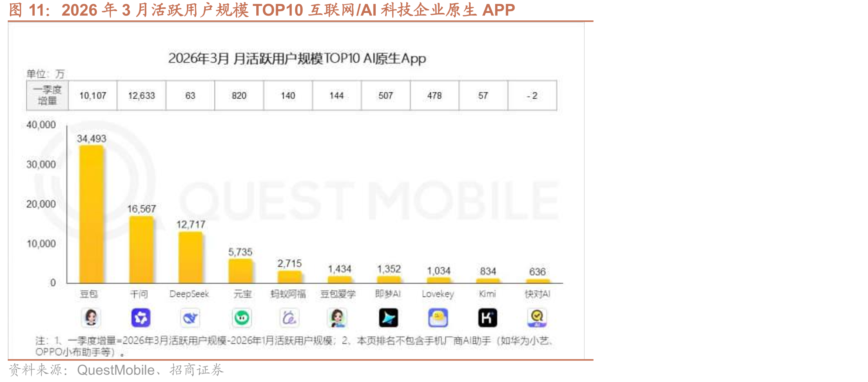
Task: Click the chart title 2026年3月 月活跃用户规模TOP10 AI原生App
Action: tap(297, 58)
